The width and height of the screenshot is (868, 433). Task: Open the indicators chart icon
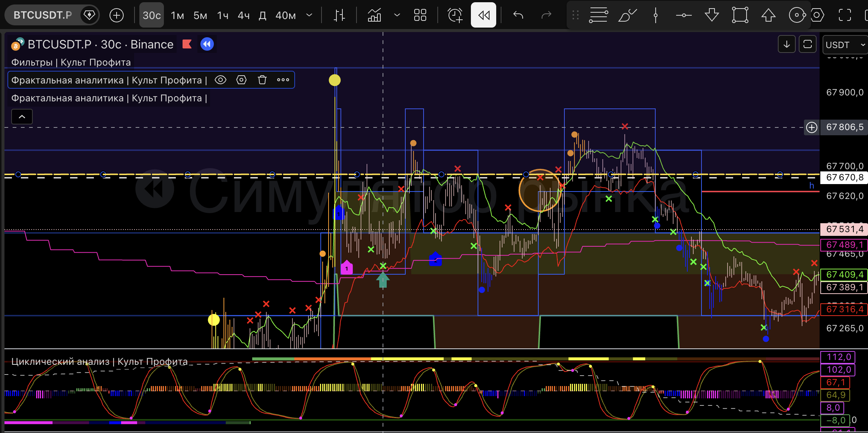374,15
